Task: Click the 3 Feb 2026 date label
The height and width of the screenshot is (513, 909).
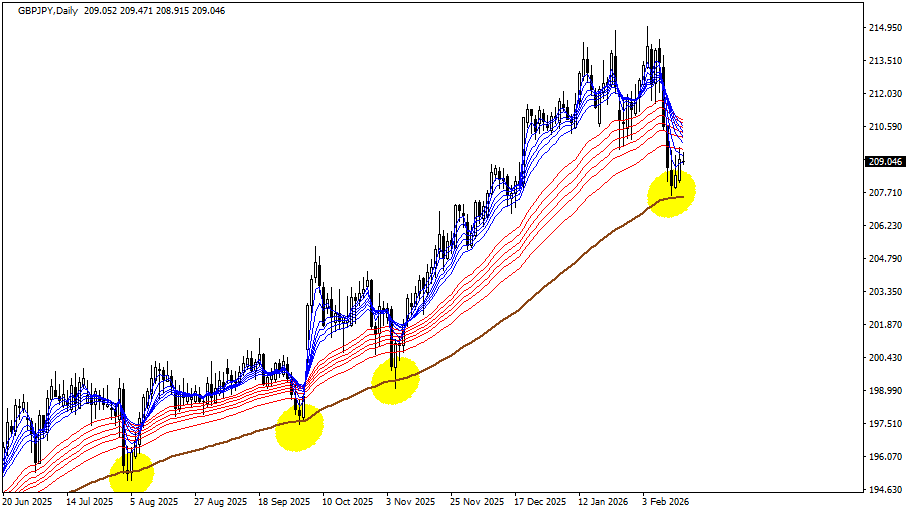Action: [667, 502]
